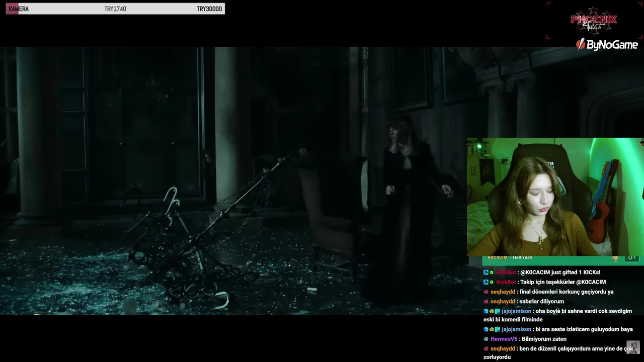Screen dimensions: 644x362
Task: Click 'eski bi komedi filminde' chat text
Action: point(513,320)
